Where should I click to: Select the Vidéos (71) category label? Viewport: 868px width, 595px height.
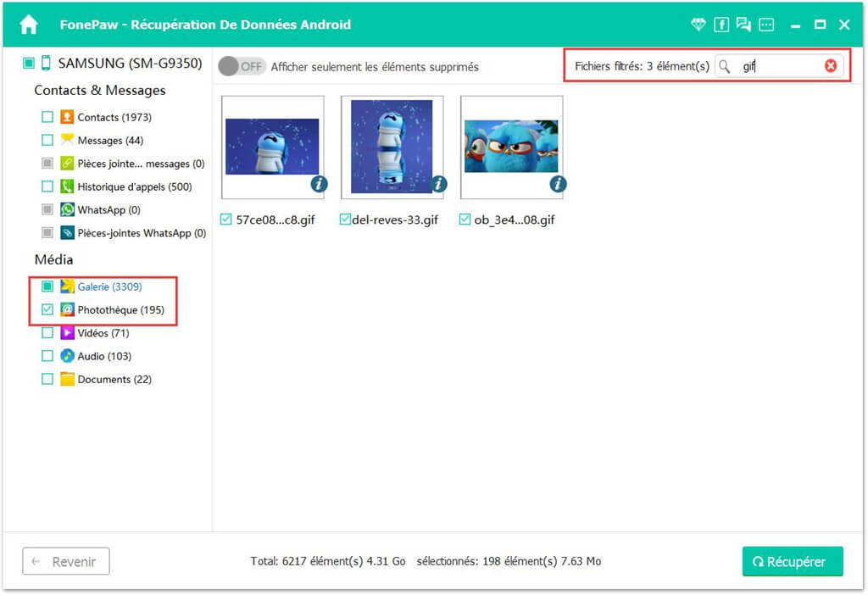(103, 333)
